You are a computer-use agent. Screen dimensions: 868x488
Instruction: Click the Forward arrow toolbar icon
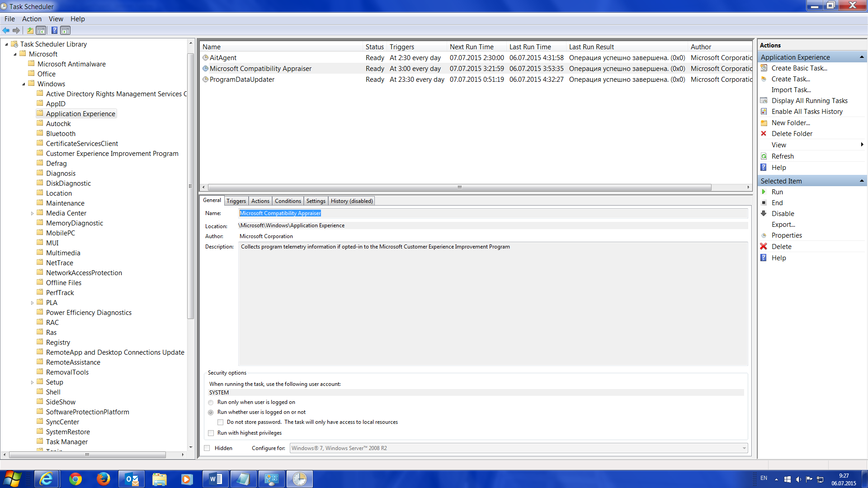point(16,30)
